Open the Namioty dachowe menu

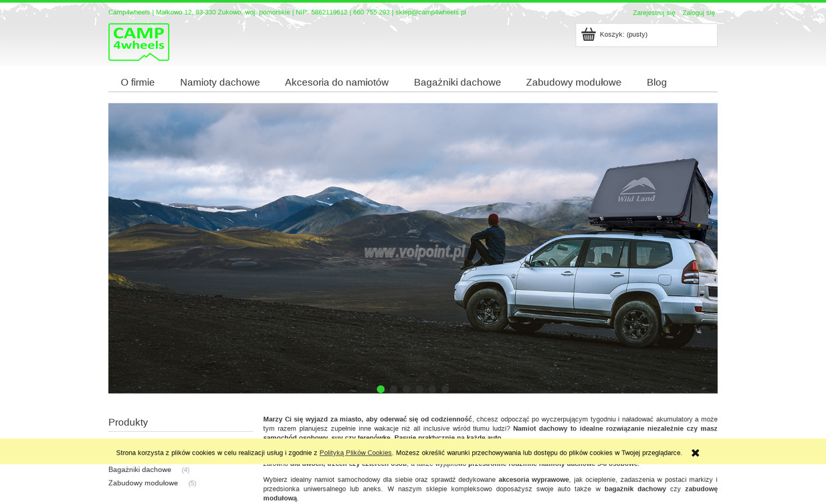pos(220,82)
